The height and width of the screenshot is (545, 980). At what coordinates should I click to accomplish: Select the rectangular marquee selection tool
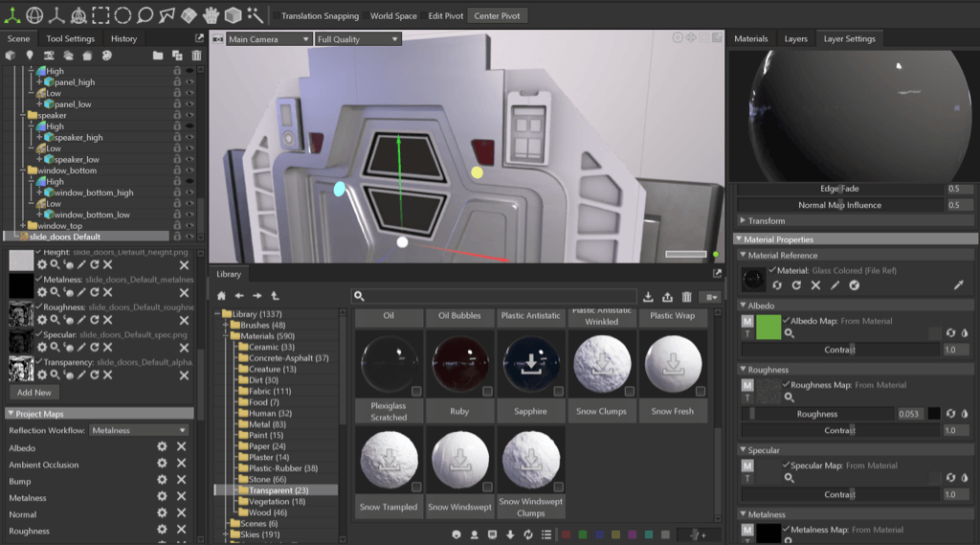coord(100,15)
